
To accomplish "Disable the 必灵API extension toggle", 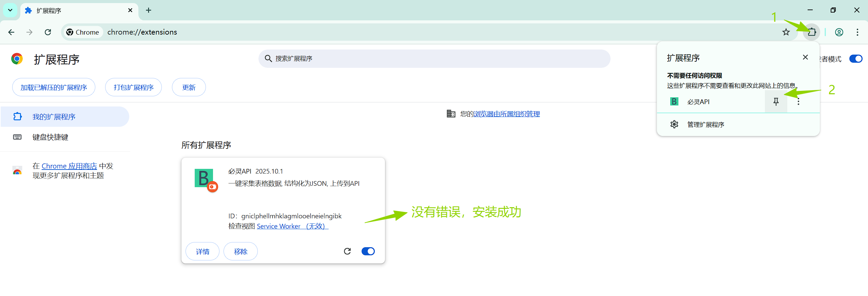I will click(368, 251).
